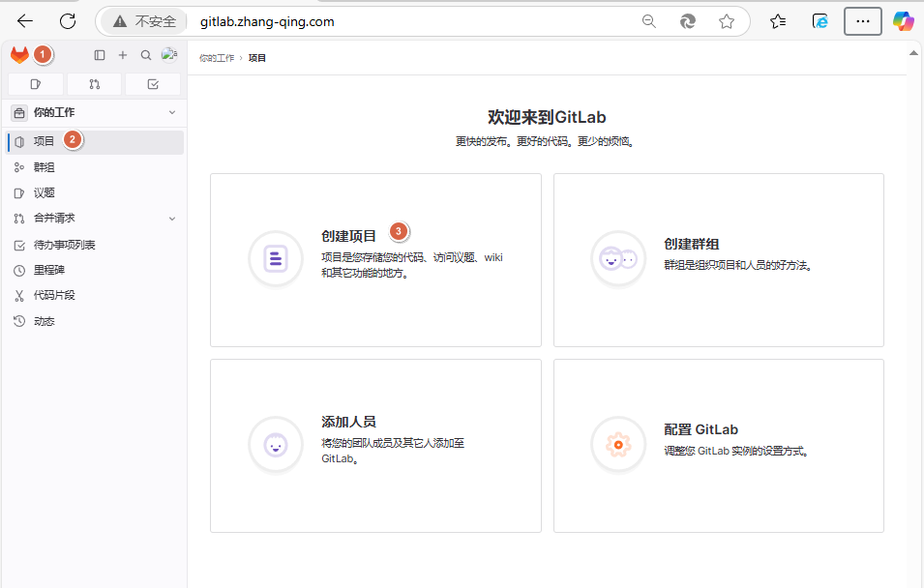Click the 更快的发布。更好的代码。更少的烦恼。 subtitle
Screen dimensions: 924x588
tap(545, 141)
